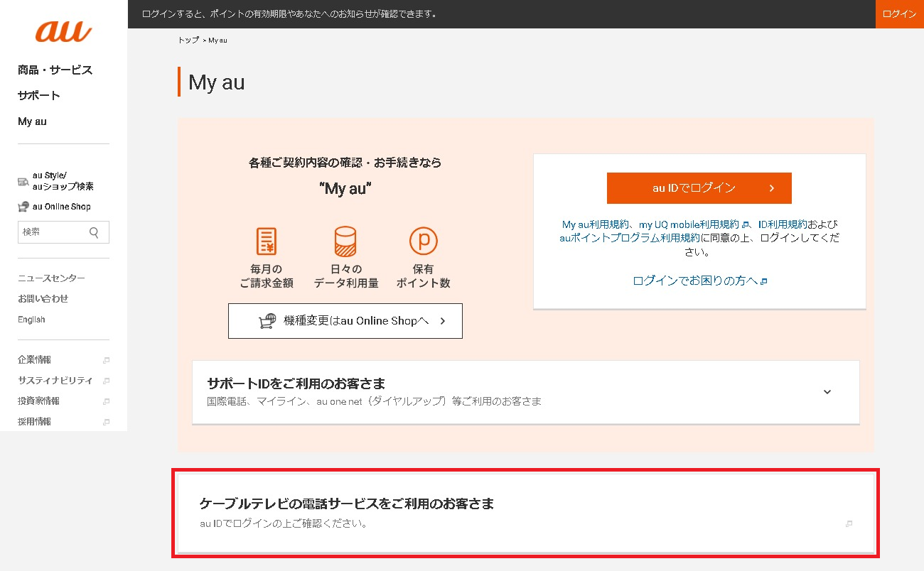Viewport: 924px width, 571px height.
Task: Open サステナビリティ link
Action: click(55, 381)
